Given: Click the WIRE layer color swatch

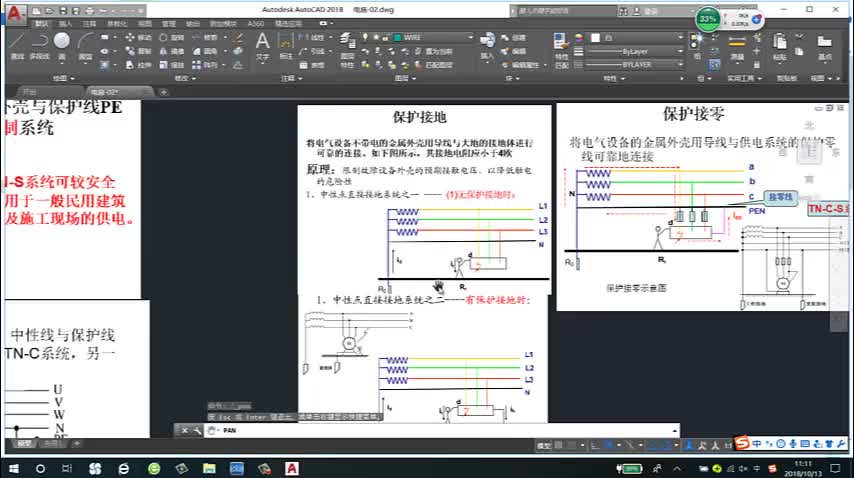Looking at the screenshot, I should 397,37.
